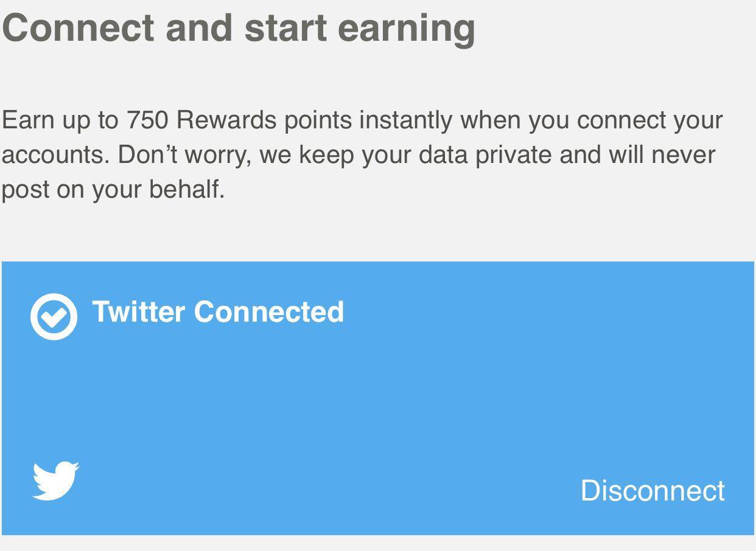Tap the white check mark inside circle

54,316
